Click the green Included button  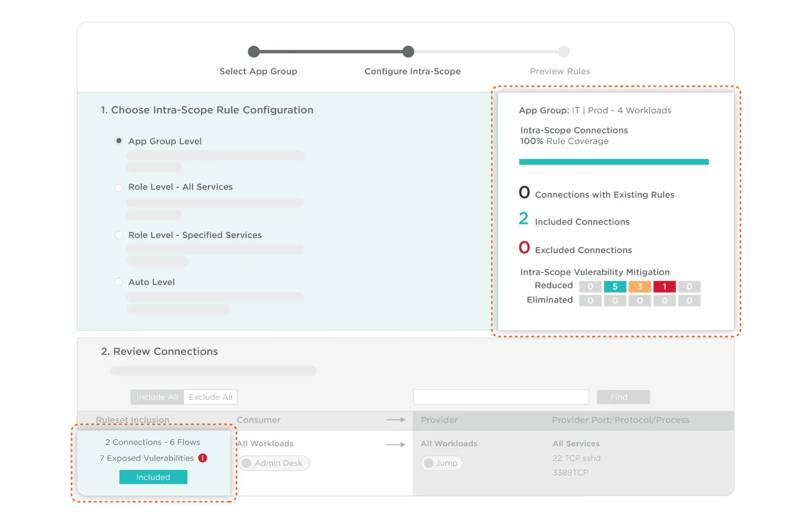pyautogui.click(x=153, y=477)
